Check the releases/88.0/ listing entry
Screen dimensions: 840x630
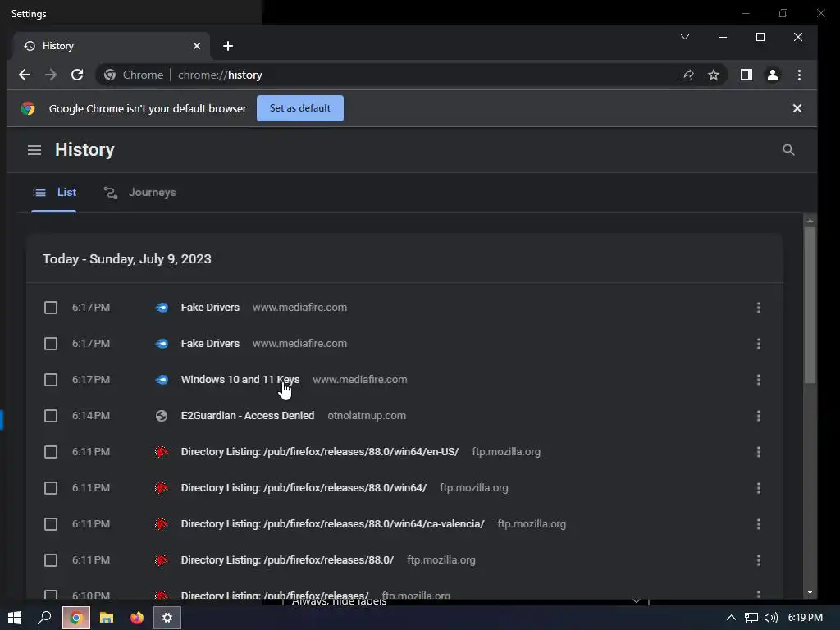tap(51, 560)
